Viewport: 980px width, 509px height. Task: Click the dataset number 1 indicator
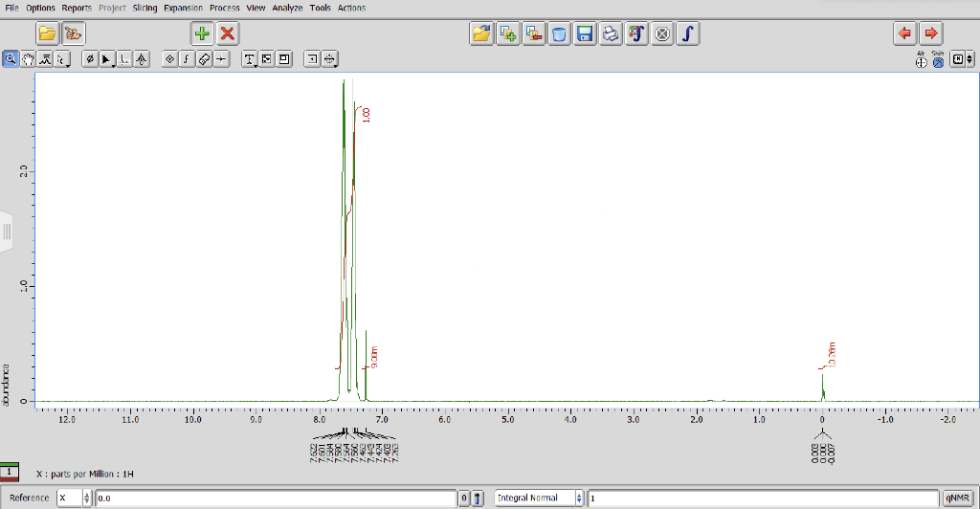[10, 472]
